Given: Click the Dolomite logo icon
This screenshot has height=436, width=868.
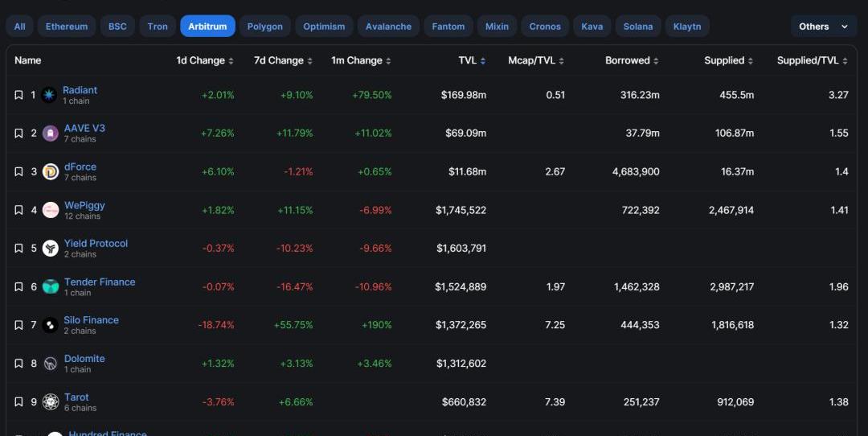Looking at the screenshot, I should click(51, 364).
